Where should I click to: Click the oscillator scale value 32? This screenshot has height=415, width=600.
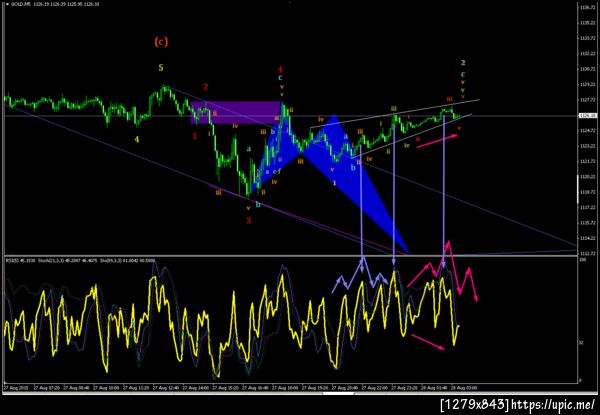(580, 343)
